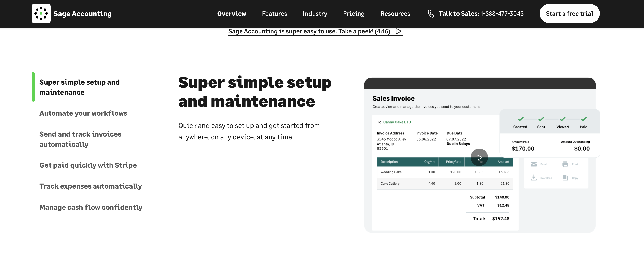Select Get paid quickly with Stripe tab
644x278 pixels.
88,165
